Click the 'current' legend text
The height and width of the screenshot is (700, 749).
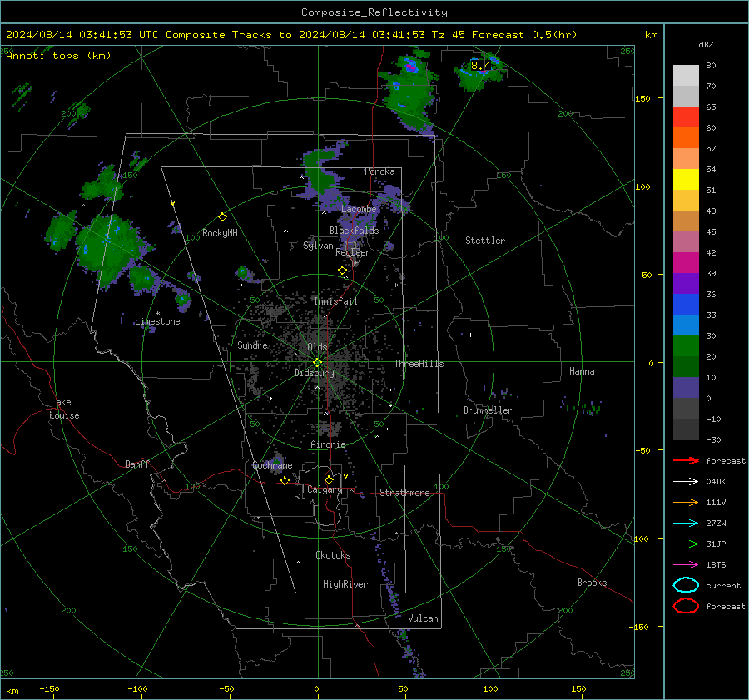click(x=723, y=586)
